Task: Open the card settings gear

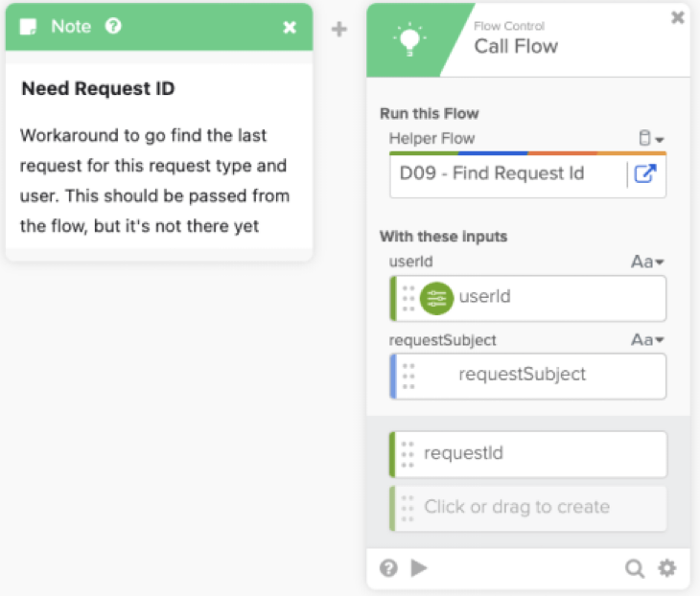Action: 666,568
